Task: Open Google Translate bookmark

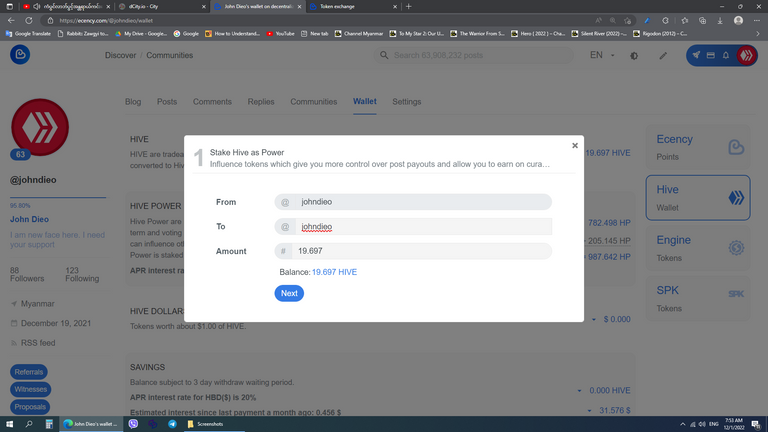Action: [x=28, y=34]
